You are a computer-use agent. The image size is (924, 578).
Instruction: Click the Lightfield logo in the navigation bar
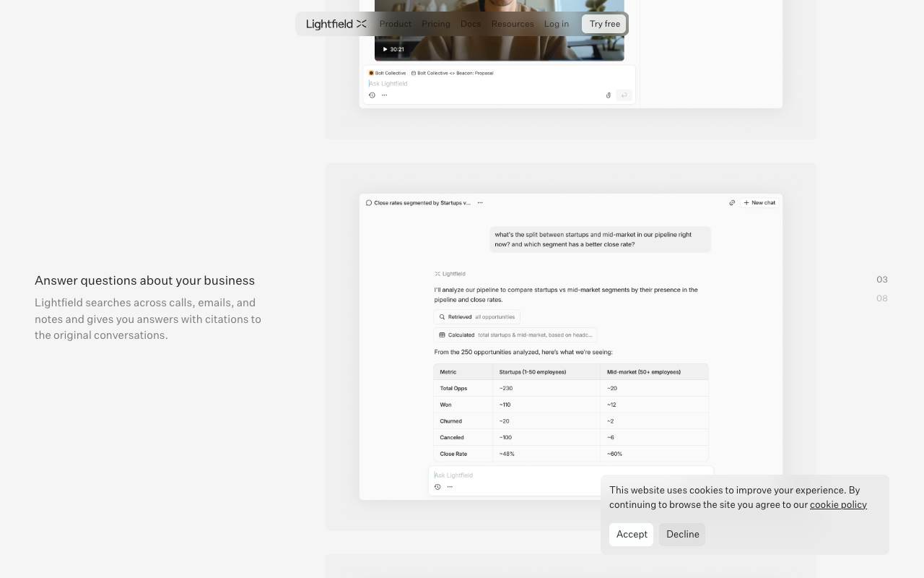pos(336,24)
